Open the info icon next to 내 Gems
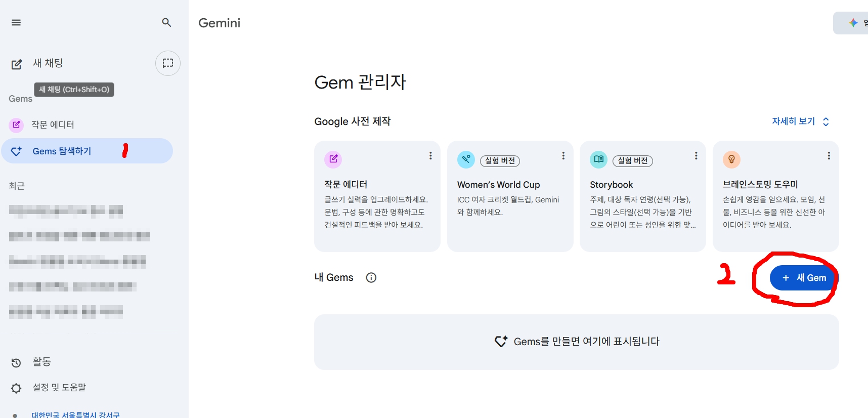Viewport: 868px width, 418px height. (371, 277)
